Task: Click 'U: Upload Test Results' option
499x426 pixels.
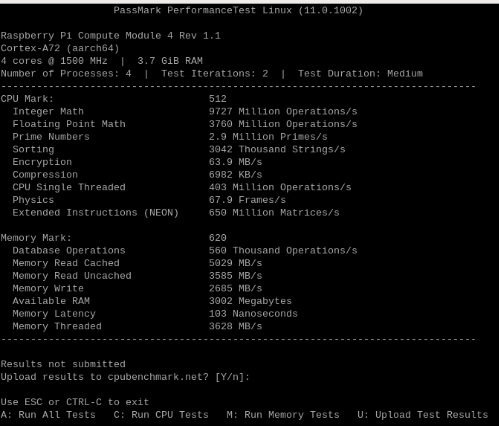Action: (423, 415)
